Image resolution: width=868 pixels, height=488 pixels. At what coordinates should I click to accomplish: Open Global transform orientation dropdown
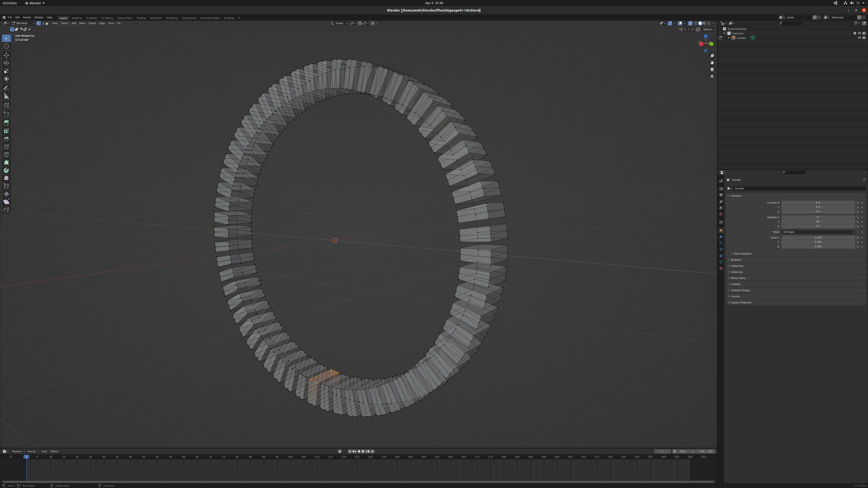click(x=339, y=23)
